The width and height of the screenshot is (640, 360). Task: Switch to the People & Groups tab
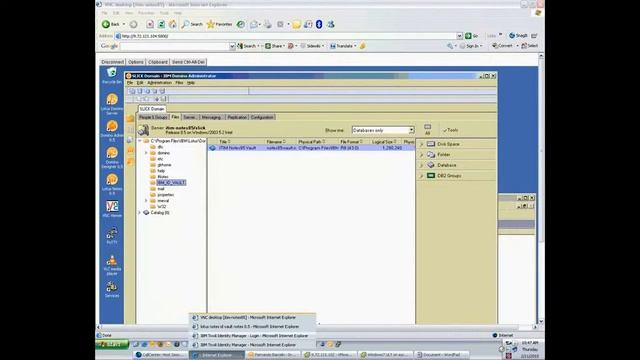point(153,117)
